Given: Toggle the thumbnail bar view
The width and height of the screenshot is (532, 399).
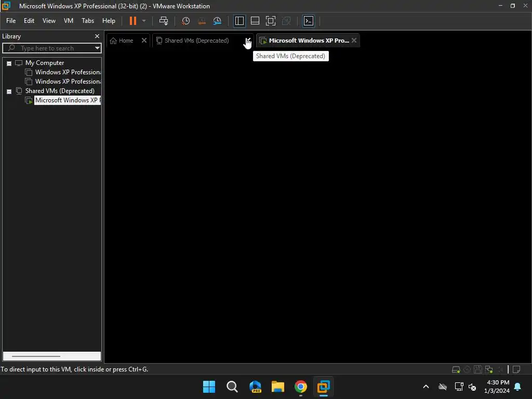Looking at the screenshot, I should pyautogui.click(x=255, y=21).
